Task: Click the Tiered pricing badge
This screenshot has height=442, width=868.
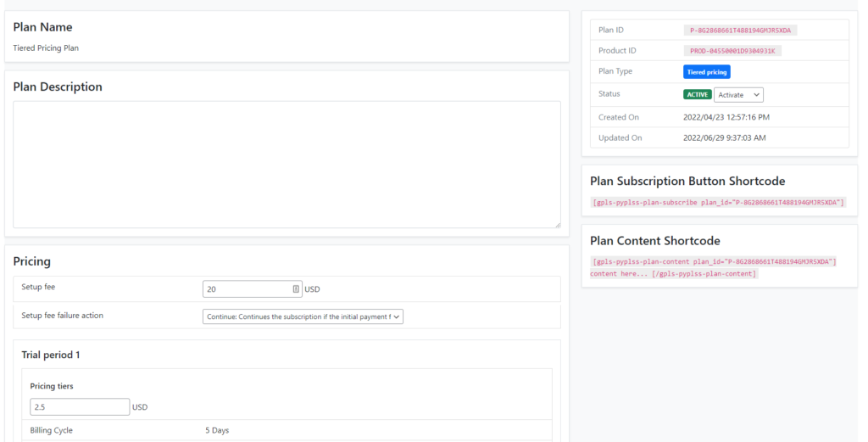Action: click(x=707, y=72)
